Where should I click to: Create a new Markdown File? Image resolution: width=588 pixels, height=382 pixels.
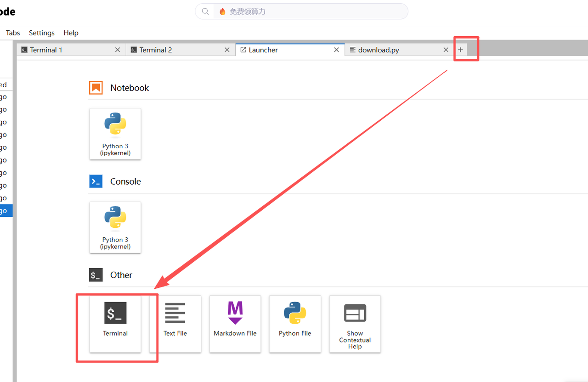(235, 324)
